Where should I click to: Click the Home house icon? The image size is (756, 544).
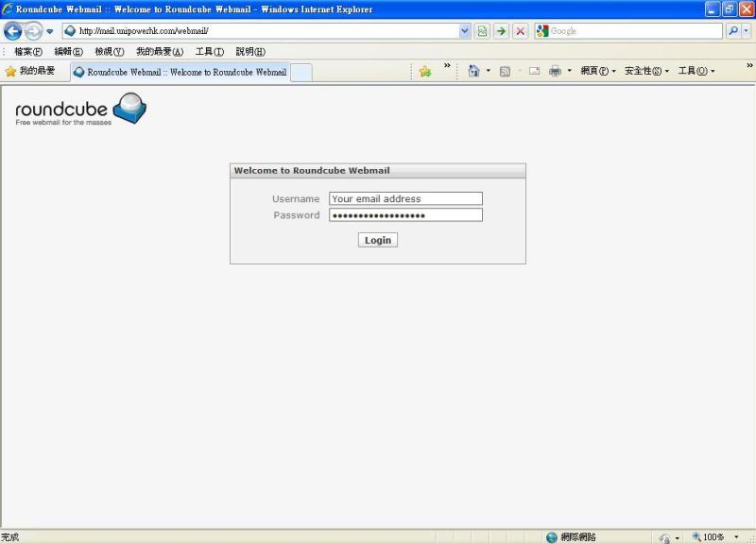473,72
